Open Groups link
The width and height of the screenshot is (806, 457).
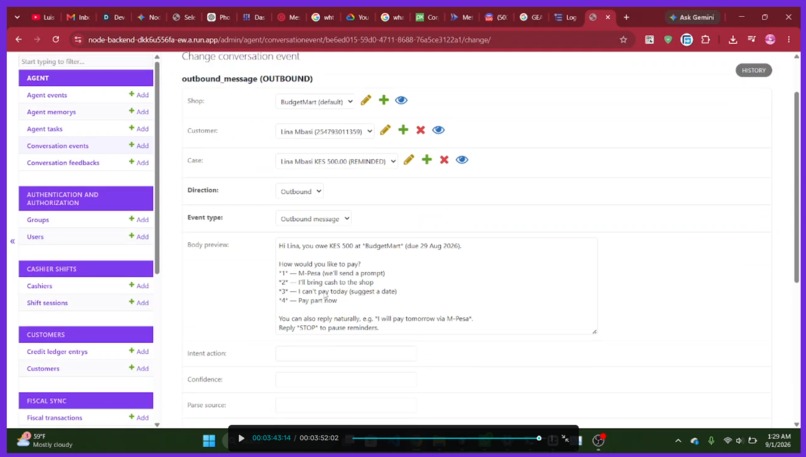tap(38, 220)
